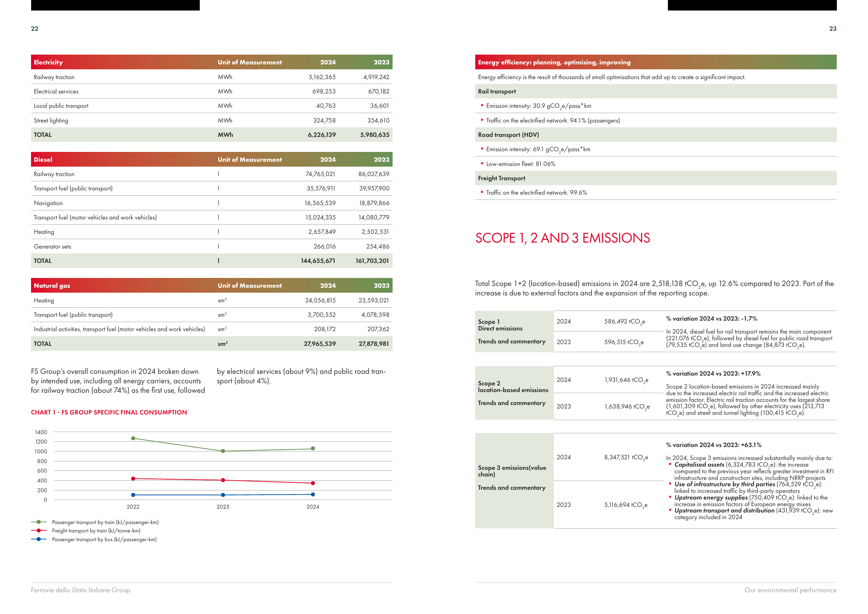
Task: Click the Freight Transport subheading
Action: pos(501,178)
